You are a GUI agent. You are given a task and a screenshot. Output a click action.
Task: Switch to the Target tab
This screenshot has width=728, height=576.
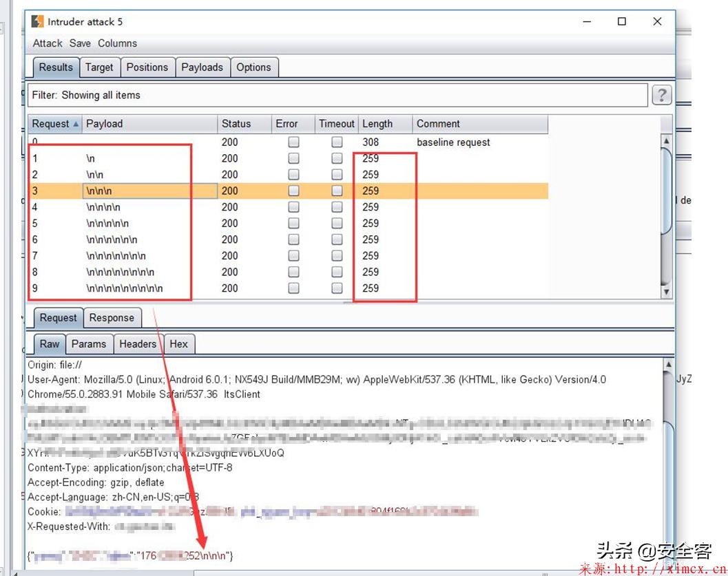point(99,67)
